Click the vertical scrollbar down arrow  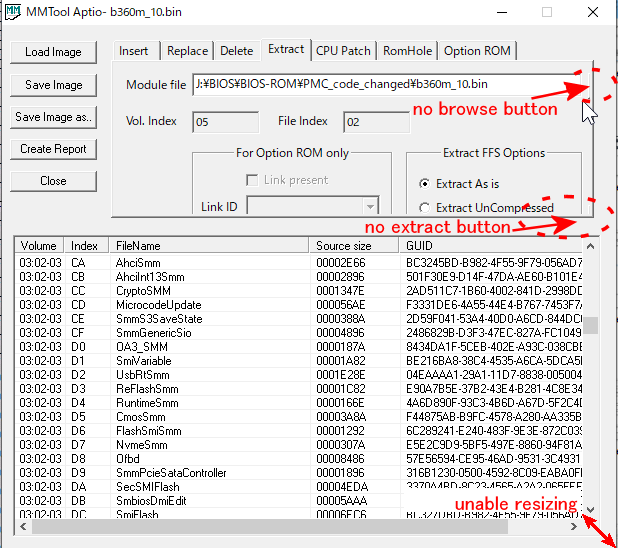pyautogui.click(x=592, y=510)
